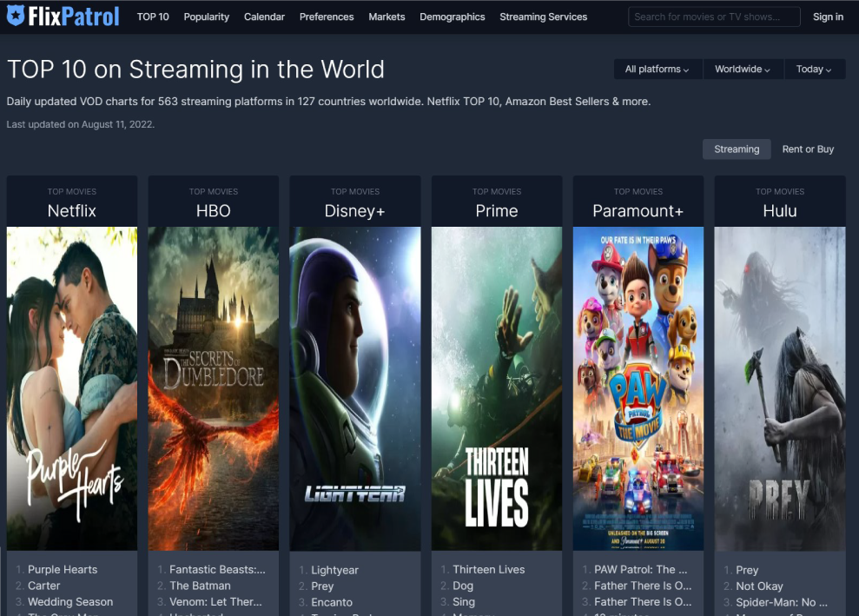The height and width of the screenshot is (616, 859).
Task: Open the Hulu top movies heading
Action: click(x=780, y=210)
